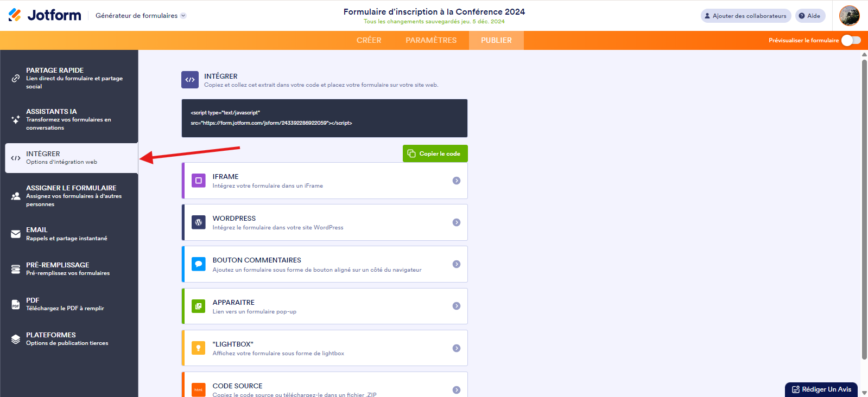Image resolution: width=868 pixels, height=397 pixels.
Task: Click the embed script code box
Action: click(325, 118)
